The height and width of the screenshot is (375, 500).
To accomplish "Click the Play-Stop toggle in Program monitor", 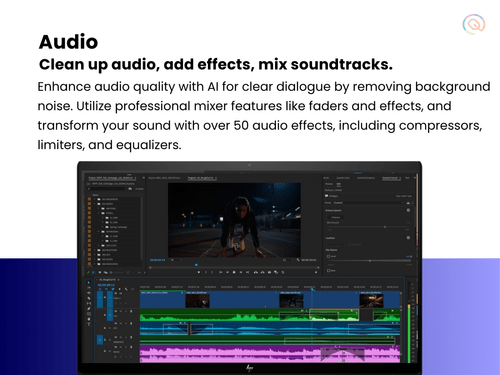I will (x=234, y=272).
